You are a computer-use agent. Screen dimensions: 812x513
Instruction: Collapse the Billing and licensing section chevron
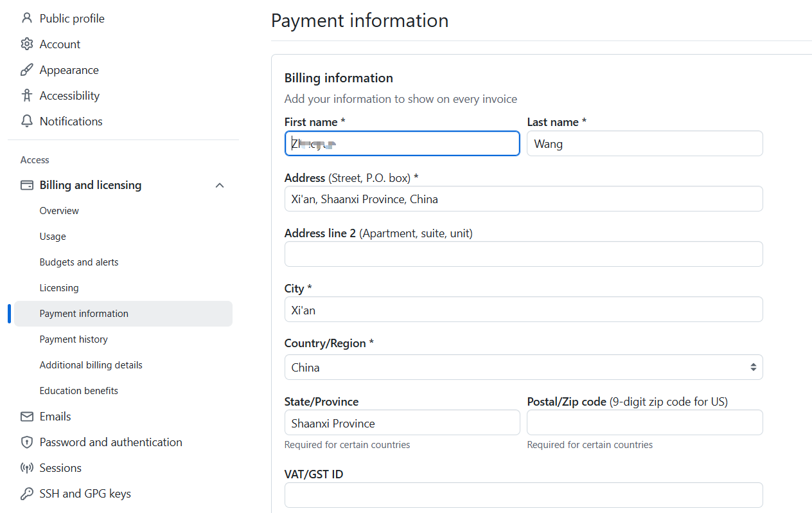[220, 185]
